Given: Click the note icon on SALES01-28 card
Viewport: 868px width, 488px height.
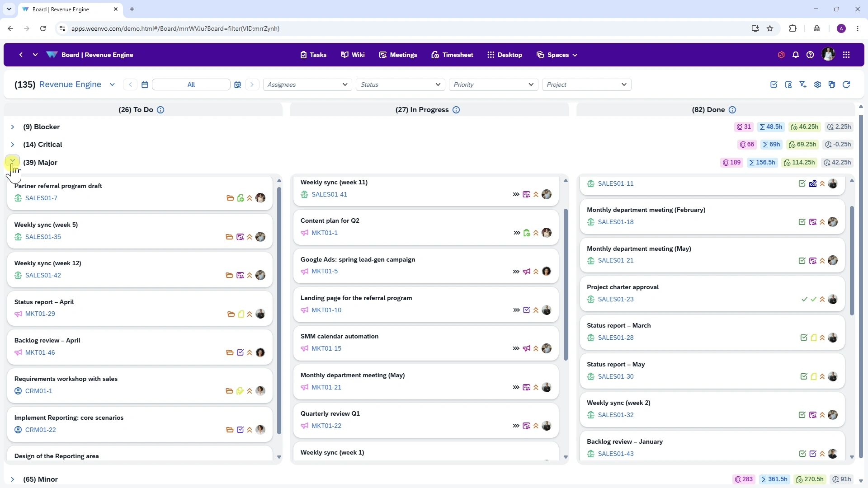Looking at the screenshot, I should 813,338.
